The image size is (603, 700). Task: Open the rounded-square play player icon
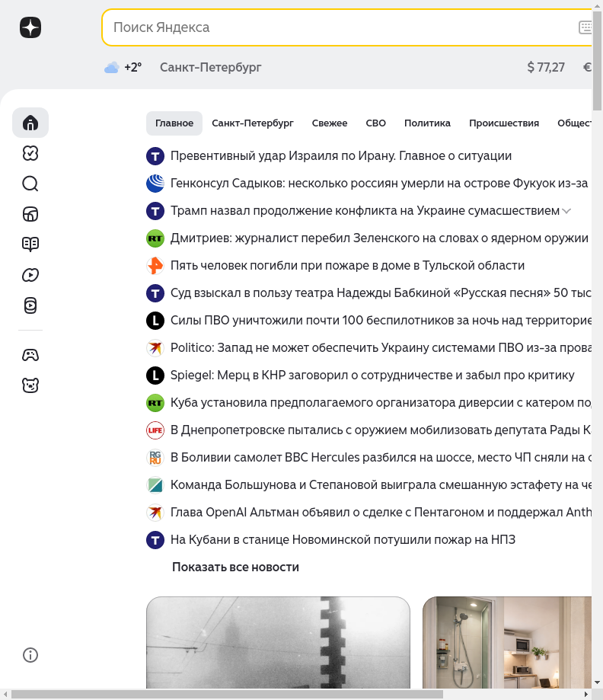pyautogui.click(x=30, y=305)
